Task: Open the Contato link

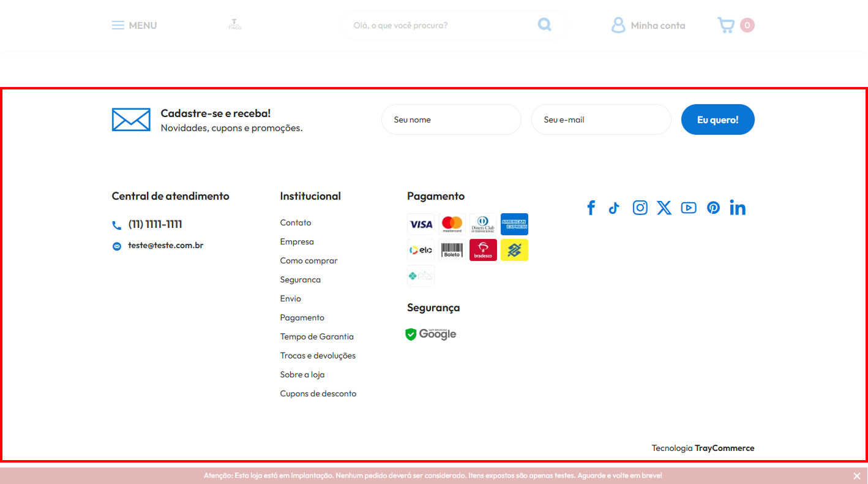Action: pyautogui.click(x=296, y=222)
